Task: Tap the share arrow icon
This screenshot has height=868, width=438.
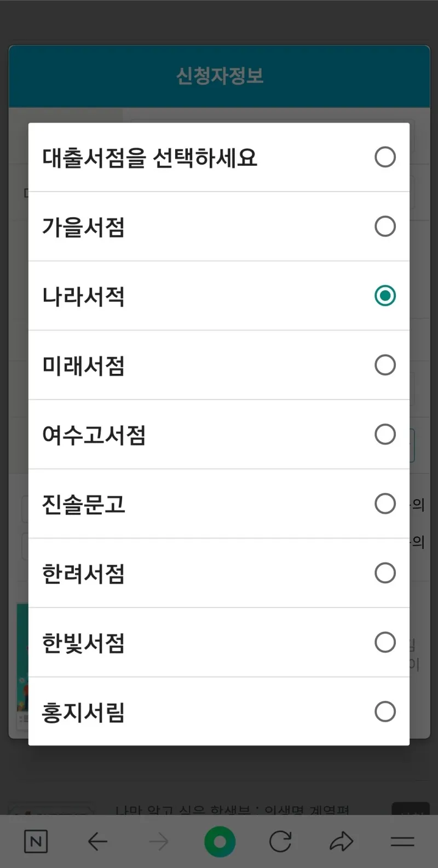Action: coord(341,841)
